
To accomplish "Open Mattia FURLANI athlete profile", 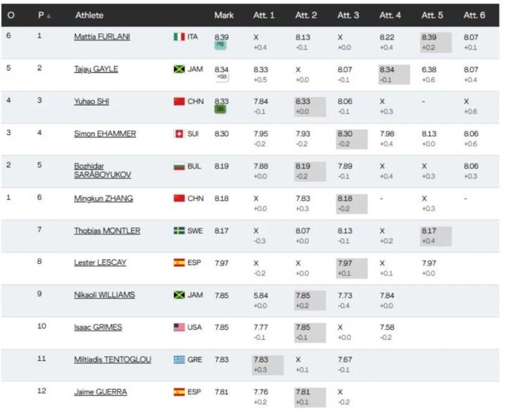I will 102,36.
